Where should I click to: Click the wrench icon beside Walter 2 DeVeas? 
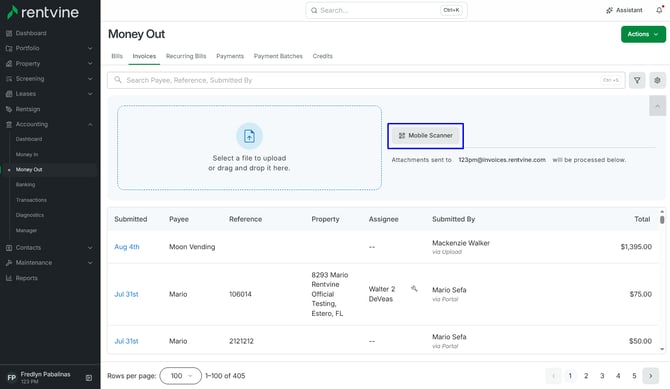pos(414,289)
